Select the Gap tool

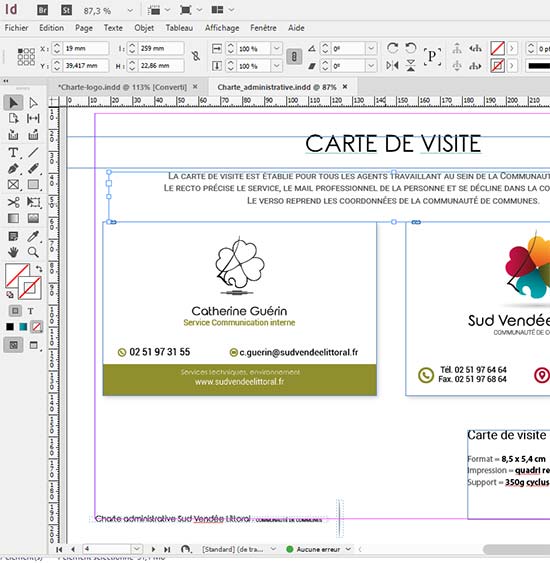(x=33, y=118)
